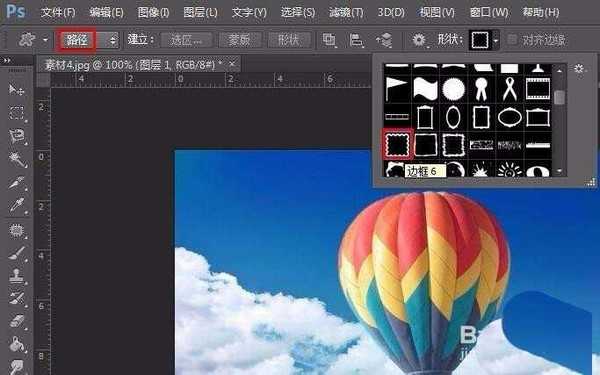Click the shape list scrollbar down arrow
The width and height of the screenshot is (600, 375).
pos(559,171)
